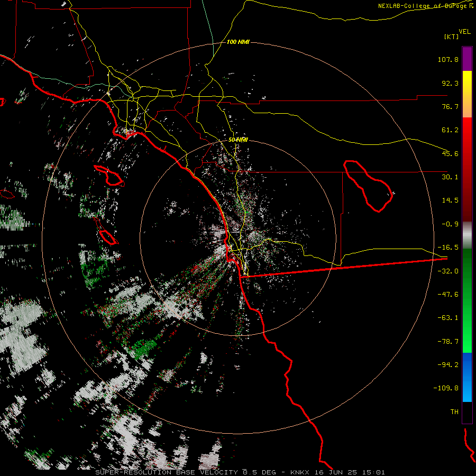This screenshot has height=476, width=476.
Task: Click the -63.1 velocity scale value
Action: [448, 318]
